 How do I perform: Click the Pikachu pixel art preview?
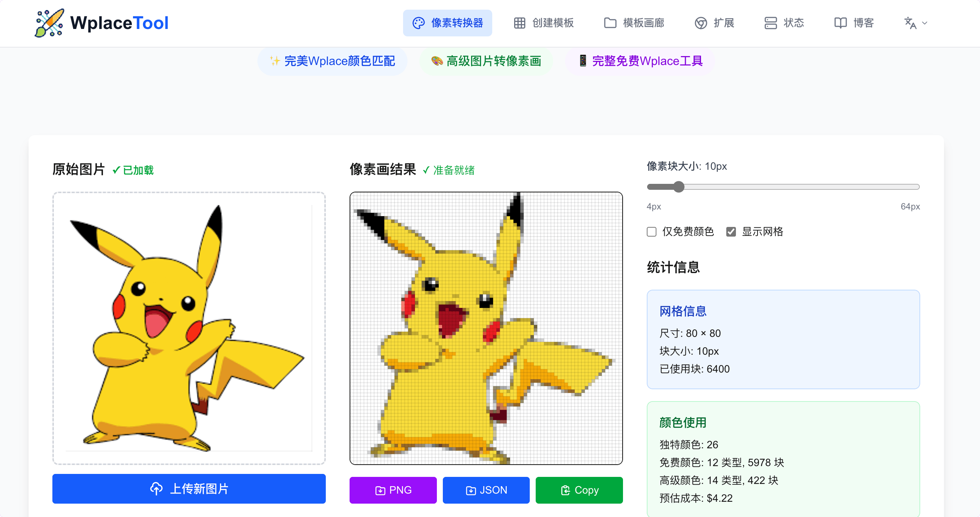(486, 328)
